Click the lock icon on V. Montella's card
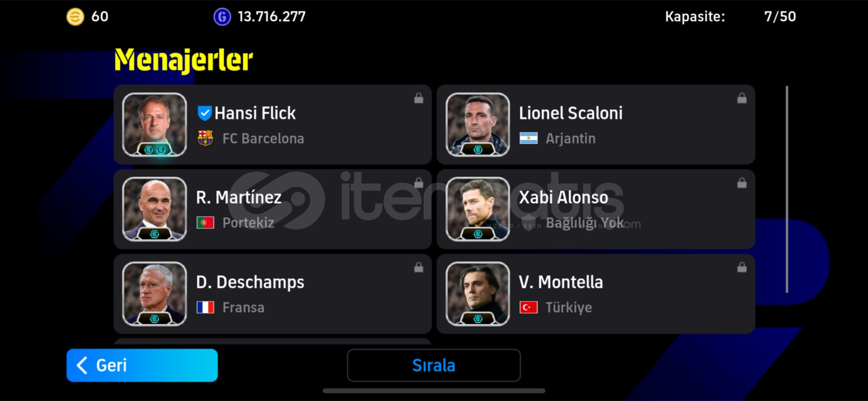The height and width of the screenshot is (401, 868). [742, 267]
